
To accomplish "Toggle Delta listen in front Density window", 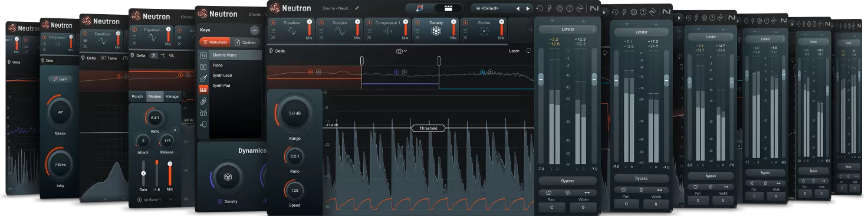I will point(277,51).
